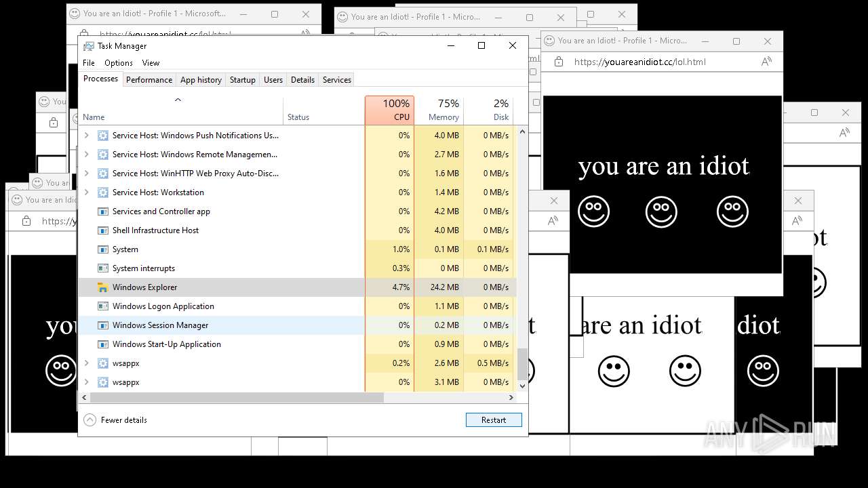868x488 pixels.
Task: Select the System interrupts process name
Action: point(144,268)
